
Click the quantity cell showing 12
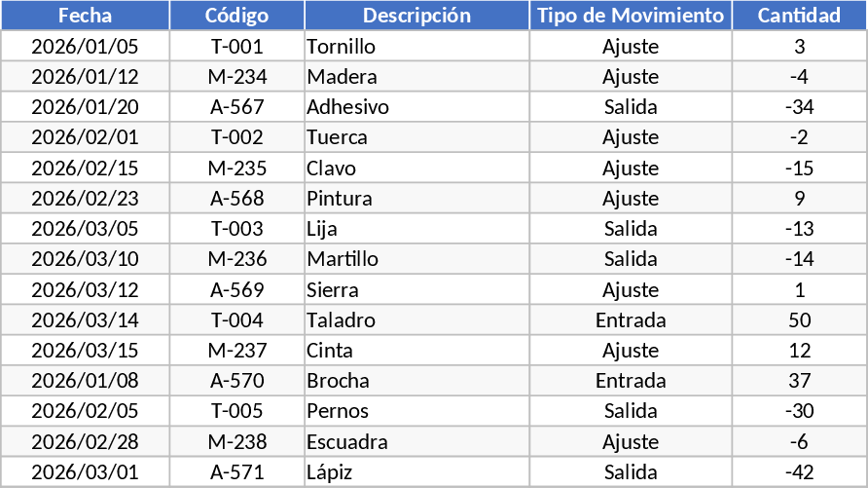pos(799,351)
